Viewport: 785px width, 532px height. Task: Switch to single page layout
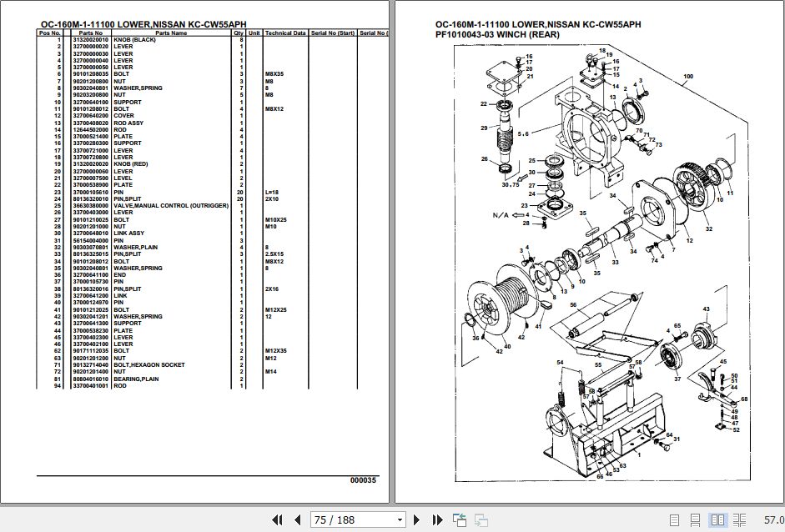tap(676, 519)
